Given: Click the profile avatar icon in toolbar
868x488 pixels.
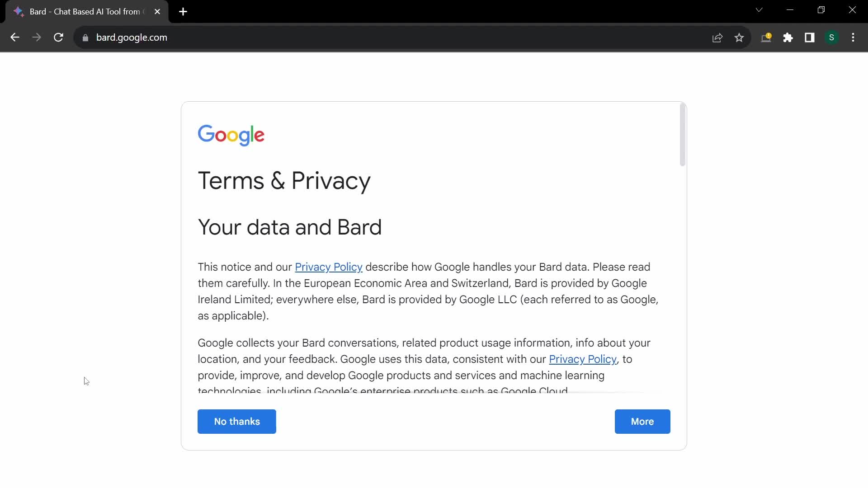Looking at the screenshot, I should 832,38.
